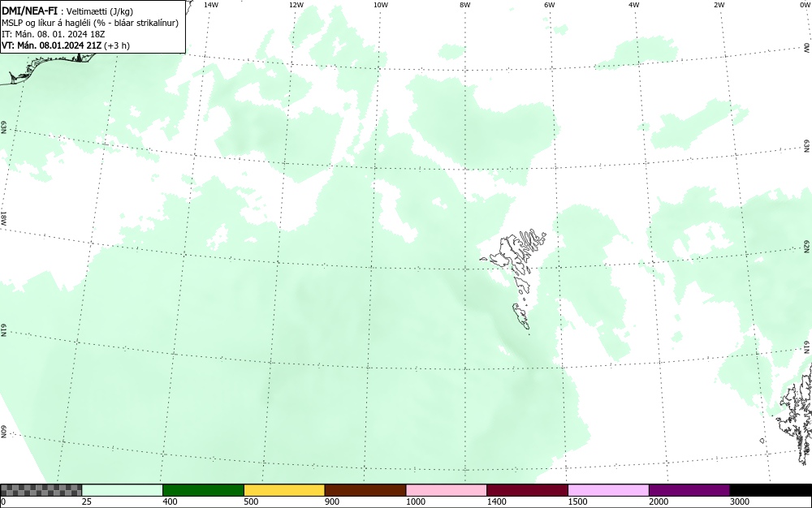Click the legend value "500"

[x=251, y=502]
